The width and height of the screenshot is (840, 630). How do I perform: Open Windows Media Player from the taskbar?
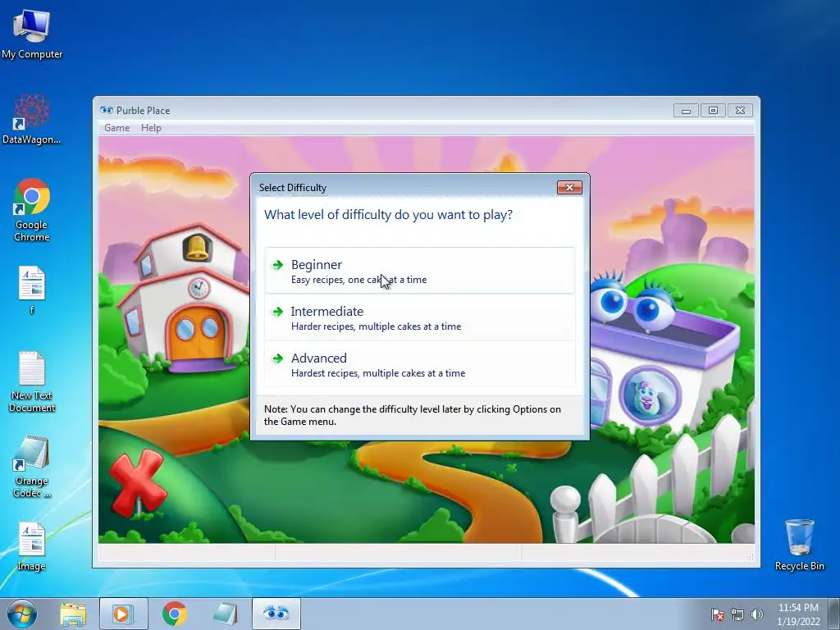(x=124, y=614)
